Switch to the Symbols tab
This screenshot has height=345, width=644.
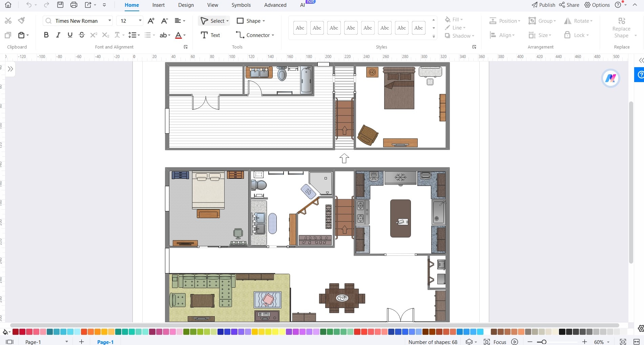pyautogui.click(x=241, y=5)
